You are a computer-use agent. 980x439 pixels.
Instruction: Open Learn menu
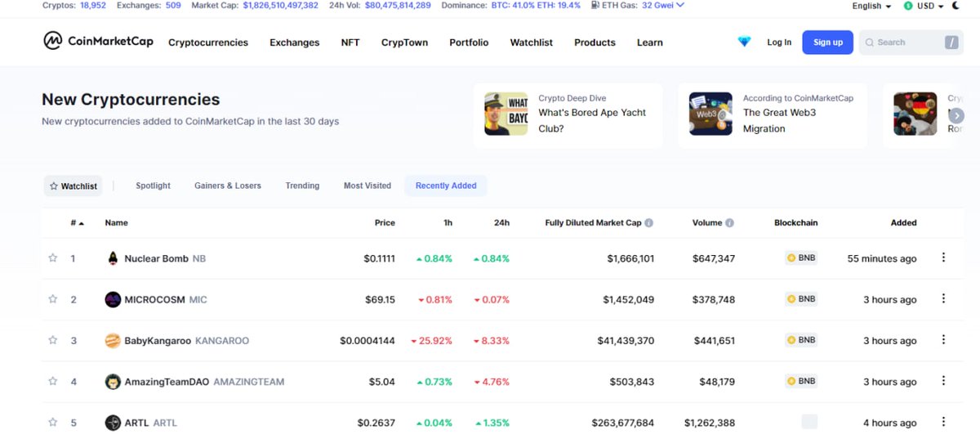point(650,43)
